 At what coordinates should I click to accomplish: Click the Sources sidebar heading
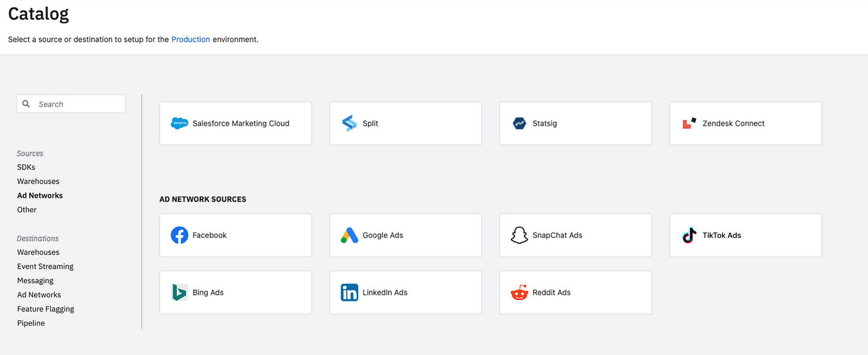[x=30, y=153]
